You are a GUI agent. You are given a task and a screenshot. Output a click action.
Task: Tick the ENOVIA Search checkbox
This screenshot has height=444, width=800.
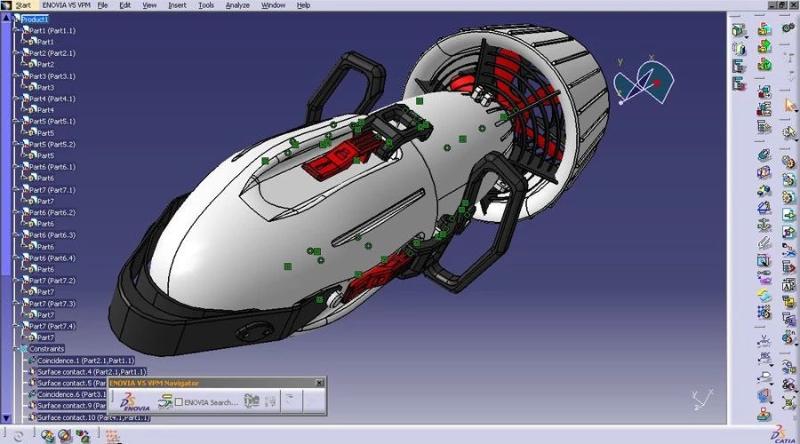point(179,403)
